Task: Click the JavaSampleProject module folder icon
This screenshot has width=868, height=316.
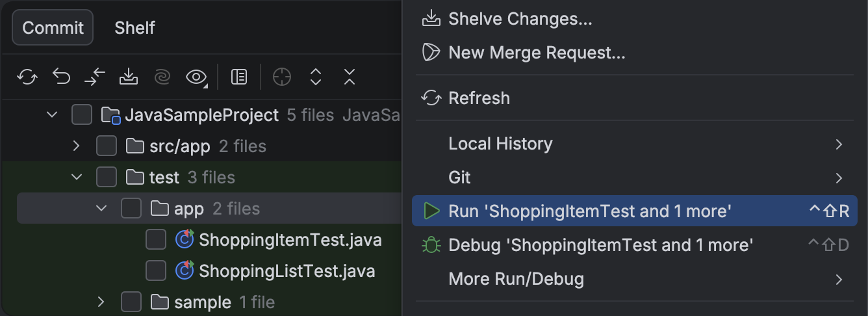Action: (111, 116)
